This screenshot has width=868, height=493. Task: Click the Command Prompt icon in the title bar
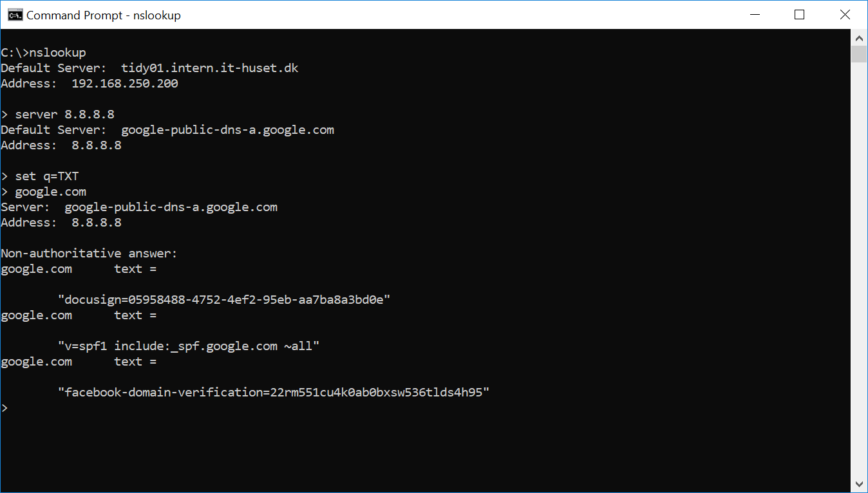pyautogui.click(x=14, y=14)
